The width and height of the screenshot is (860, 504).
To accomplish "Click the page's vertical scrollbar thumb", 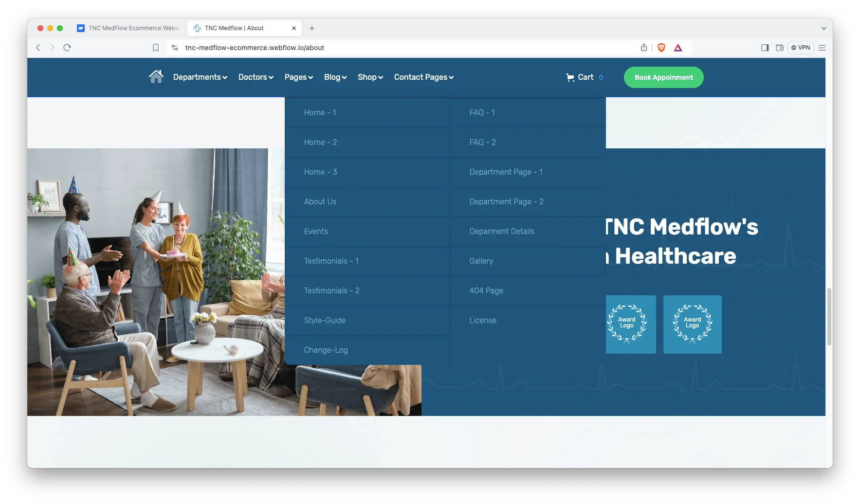I will [829, 316].
